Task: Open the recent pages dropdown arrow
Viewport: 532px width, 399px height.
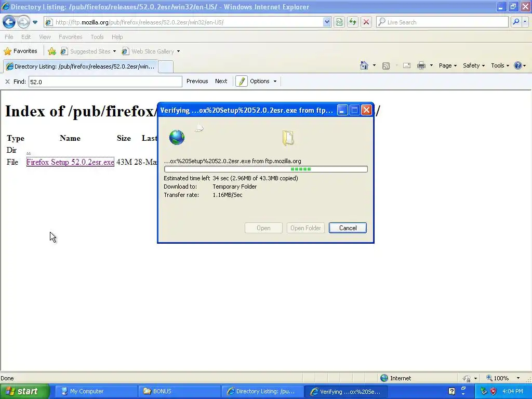Action: 35,22
